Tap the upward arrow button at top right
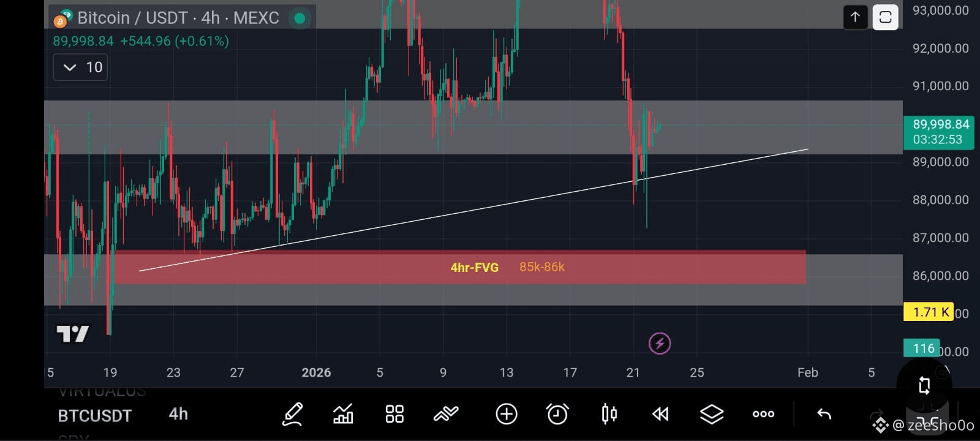Image resolution: width=980 pixels, height=441 pixels. (856, 17)
